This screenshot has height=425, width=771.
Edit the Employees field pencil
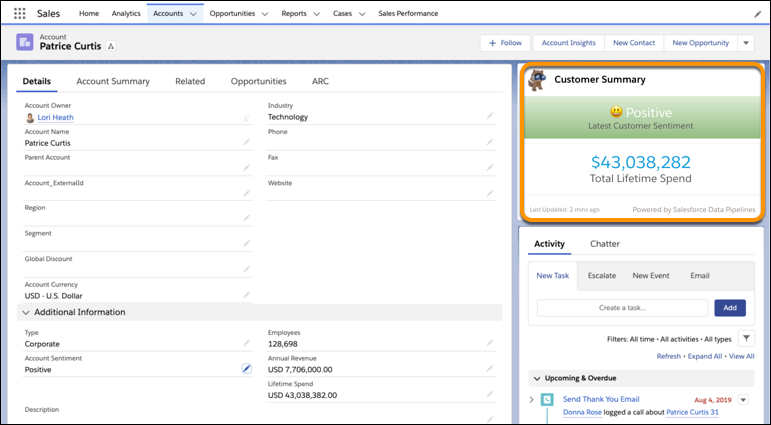(490, 343)
